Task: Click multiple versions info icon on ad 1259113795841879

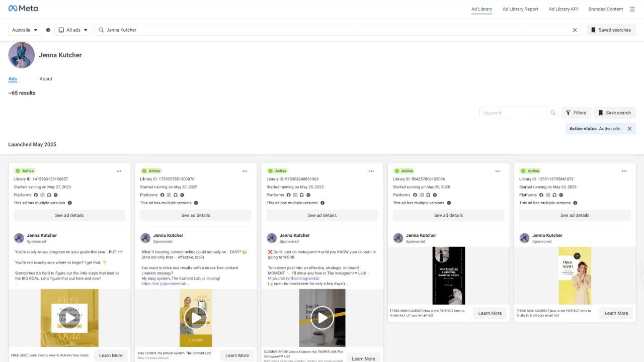Action: point(575,203)
